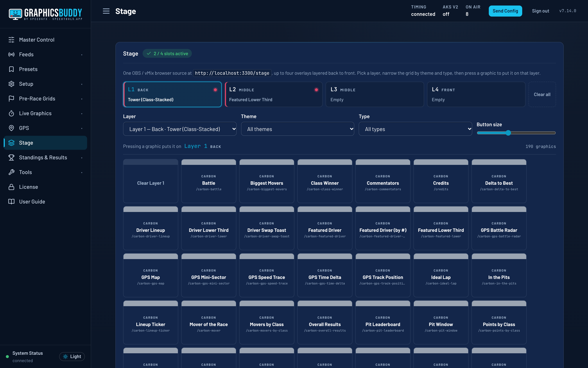Click the sun icon in Light toggle
The image size is (588, 368).
[65, 357]
